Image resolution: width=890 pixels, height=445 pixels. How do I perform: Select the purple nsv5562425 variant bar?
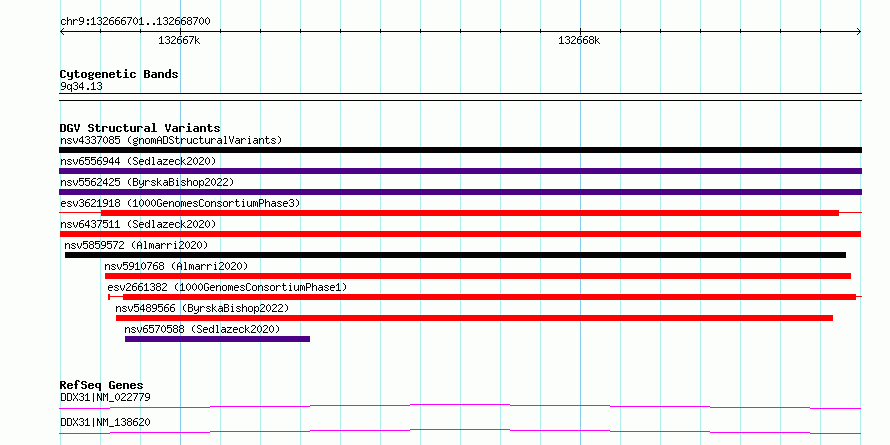coord(460,192)
